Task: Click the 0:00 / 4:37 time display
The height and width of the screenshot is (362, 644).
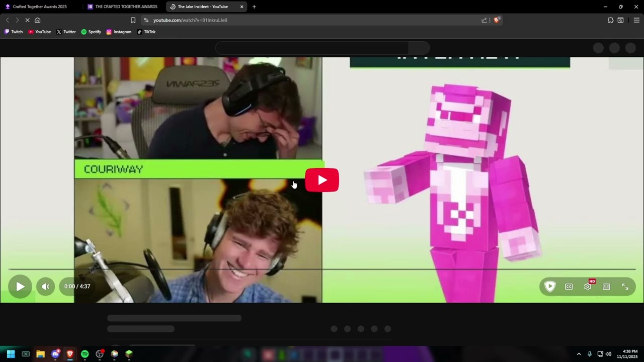Action: 77,287
